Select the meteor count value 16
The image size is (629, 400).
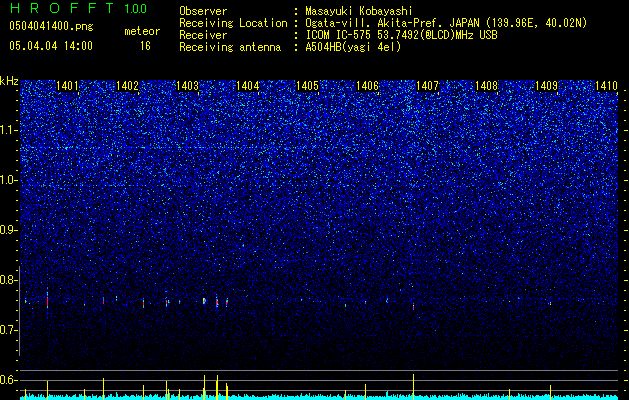coord(145,46)
